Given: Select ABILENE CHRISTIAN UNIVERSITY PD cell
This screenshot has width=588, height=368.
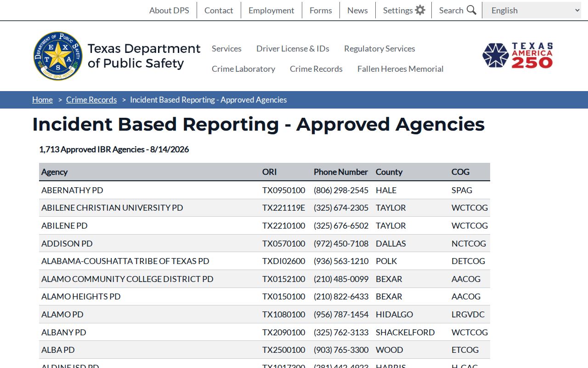Looking at the screenshot, I should click(112, 207).
